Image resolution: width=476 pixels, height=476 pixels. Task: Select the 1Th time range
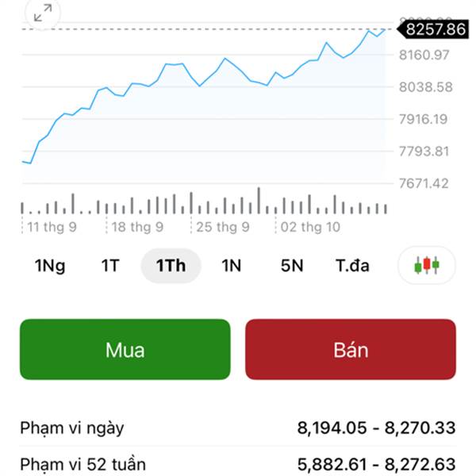[171, 266]
